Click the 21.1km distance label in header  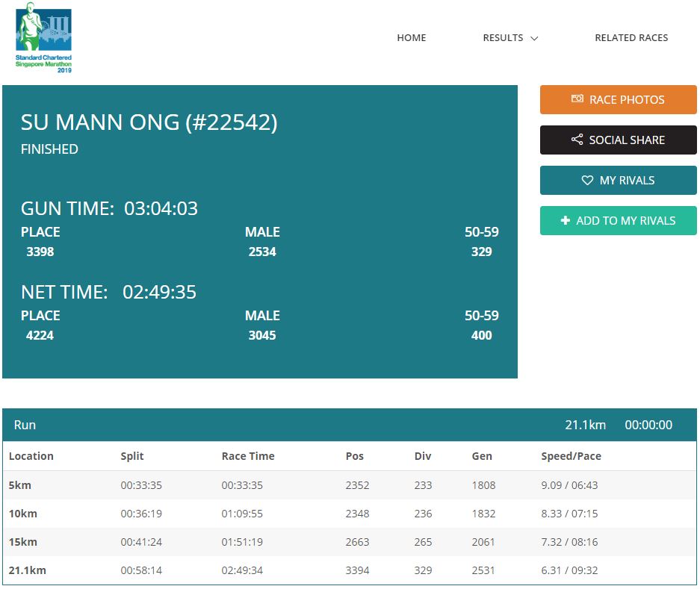point(584,424)
